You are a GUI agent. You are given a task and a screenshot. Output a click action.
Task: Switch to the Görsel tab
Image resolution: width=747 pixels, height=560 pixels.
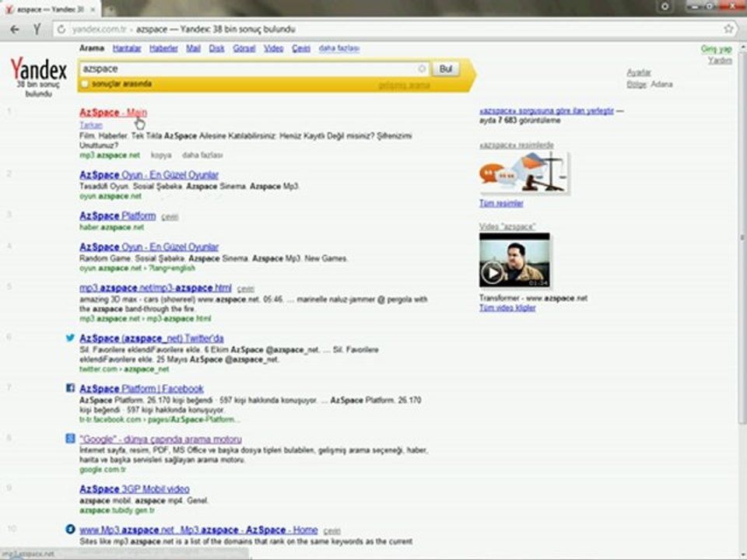(244, 48)
